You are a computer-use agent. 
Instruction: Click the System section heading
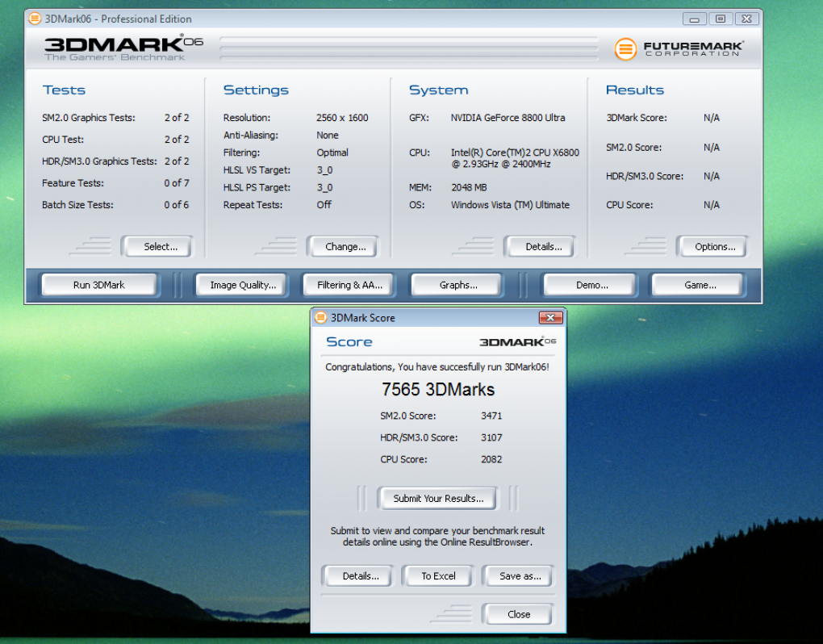(x=439, y=90)
